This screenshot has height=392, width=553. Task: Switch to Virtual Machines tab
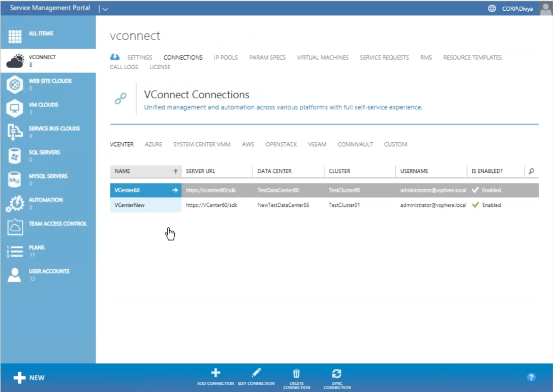point(323,57)
